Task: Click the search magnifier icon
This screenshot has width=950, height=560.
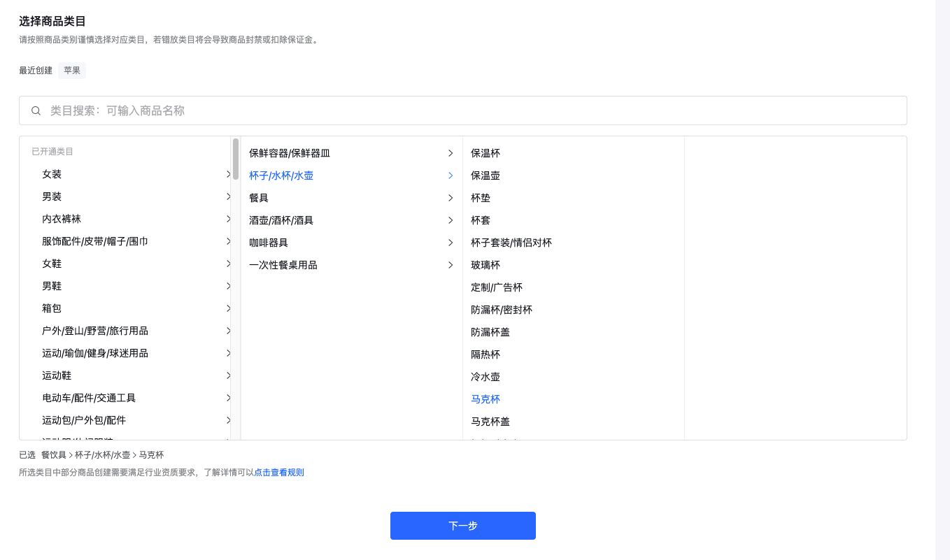Action: [36, 110]
